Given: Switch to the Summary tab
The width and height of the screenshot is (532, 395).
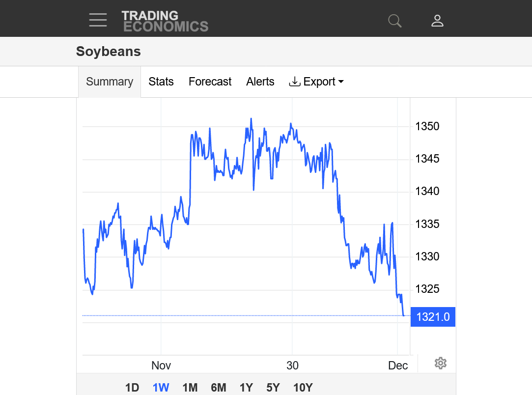Looking at the screenshot, I should (x=110, y=82).
